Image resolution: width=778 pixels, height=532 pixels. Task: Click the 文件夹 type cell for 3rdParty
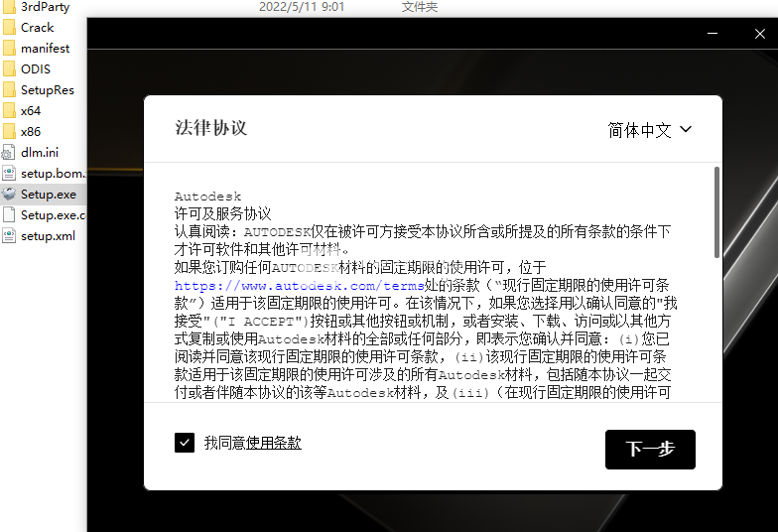[x=420, y=7]
